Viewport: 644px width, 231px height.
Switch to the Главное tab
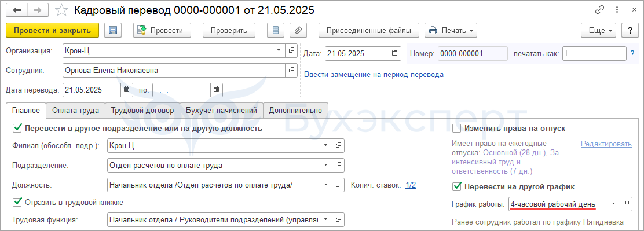click(26, 110)
